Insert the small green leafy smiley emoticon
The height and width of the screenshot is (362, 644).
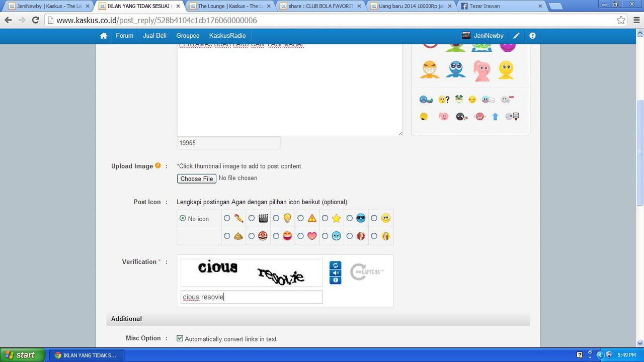[x=459, y=99]
